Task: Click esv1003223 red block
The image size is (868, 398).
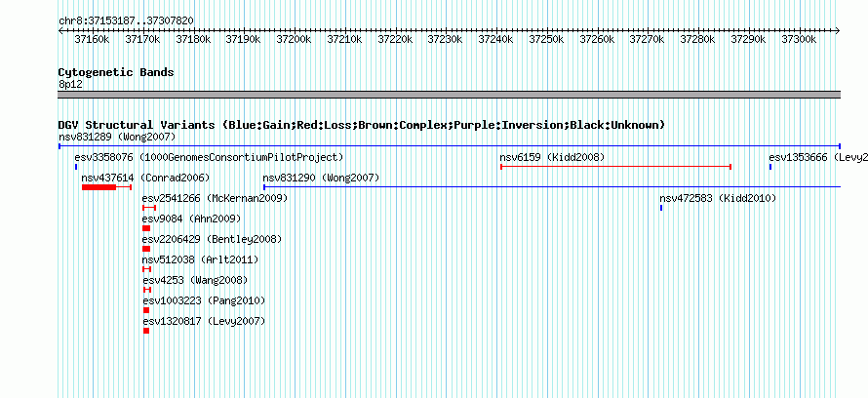Action: 146,310
